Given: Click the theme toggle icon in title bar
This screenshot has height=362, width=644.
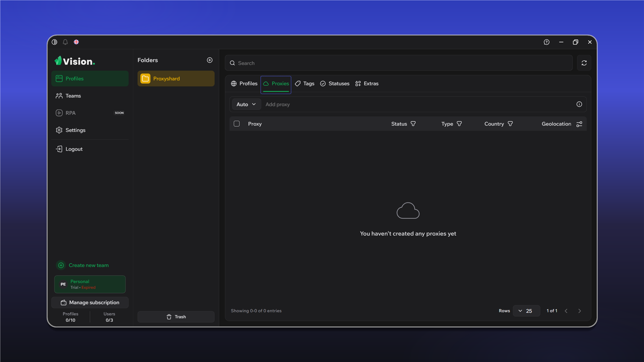Looking at the screenshot, I should pyautogui.click(x=55, y=42).
